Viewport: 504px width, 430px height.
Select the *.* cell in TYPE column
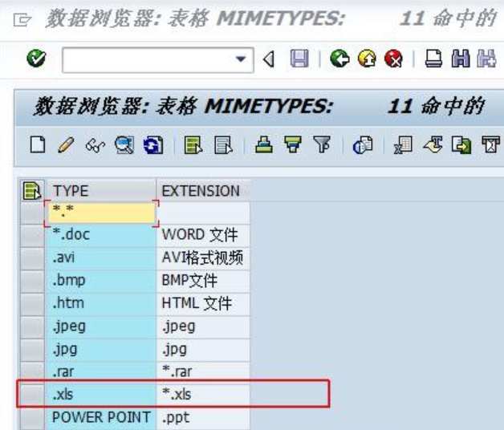coord(102,213)
